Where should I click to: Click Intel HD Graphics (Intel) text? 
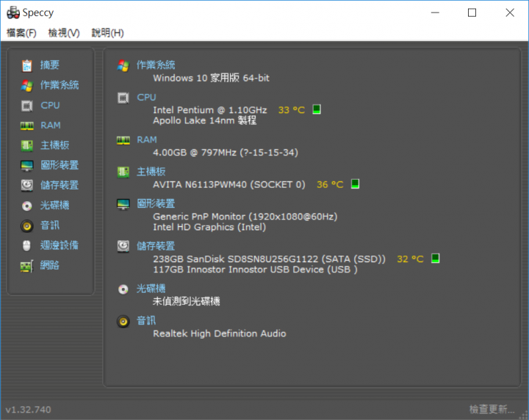click(209, 227)
